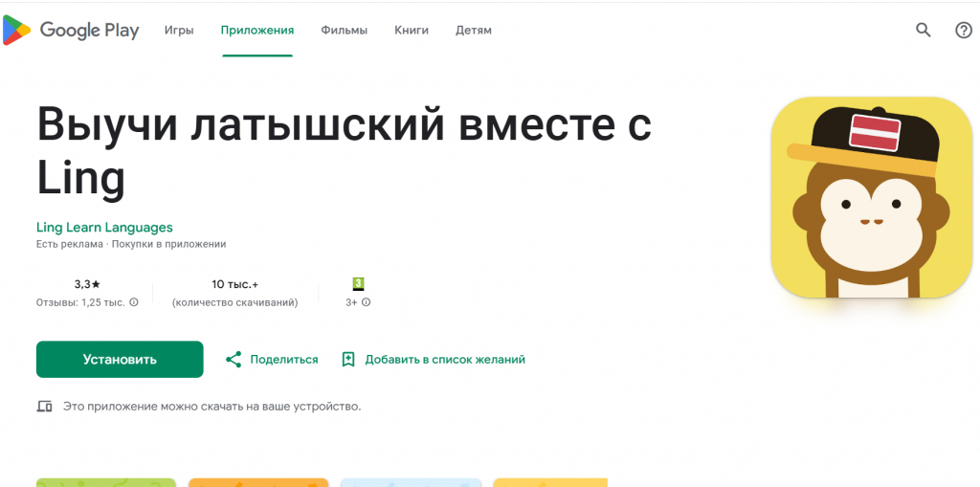Click the Установить button

120,360
